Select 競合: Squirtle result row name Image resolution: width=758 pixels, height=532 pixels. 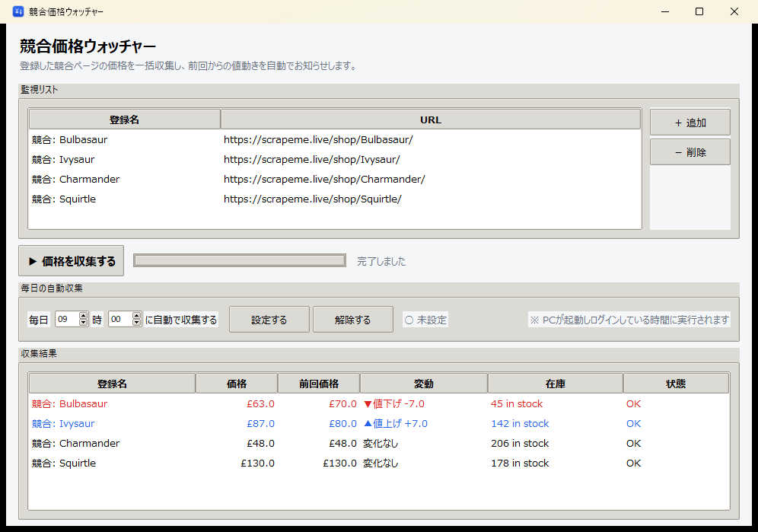coord(64,464)
